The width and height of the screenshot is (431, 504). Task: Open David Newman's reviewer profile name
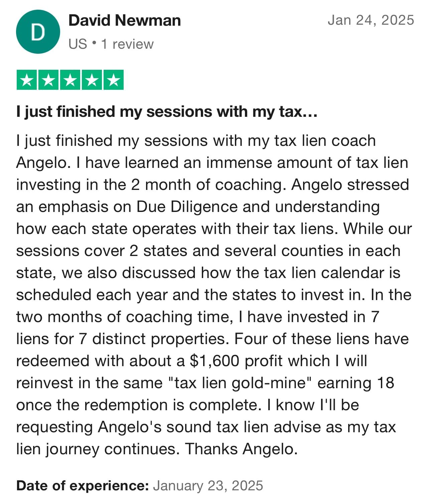pyautogui.click(x=124, y=20)
